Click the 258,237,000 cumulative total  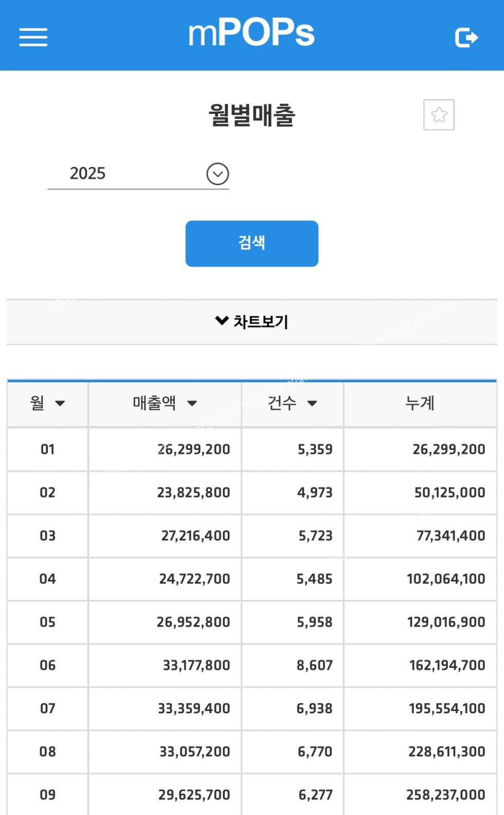445,795
